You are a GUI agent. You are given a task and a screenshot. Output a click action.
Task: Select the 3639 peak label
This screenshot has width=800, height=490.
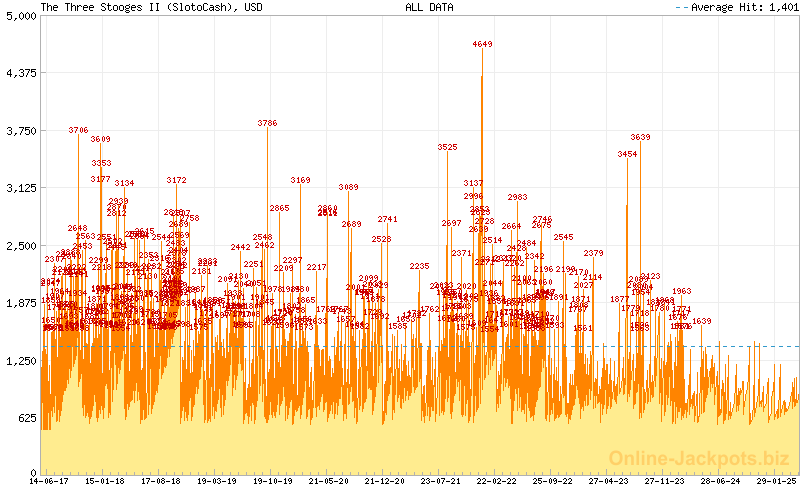640,137
